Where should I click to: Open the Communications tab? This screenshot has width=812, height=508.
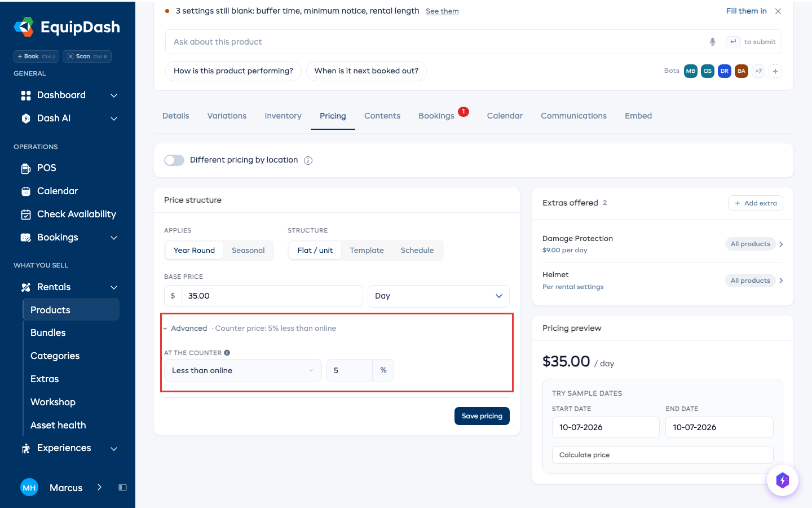click(x=573, y=116)
